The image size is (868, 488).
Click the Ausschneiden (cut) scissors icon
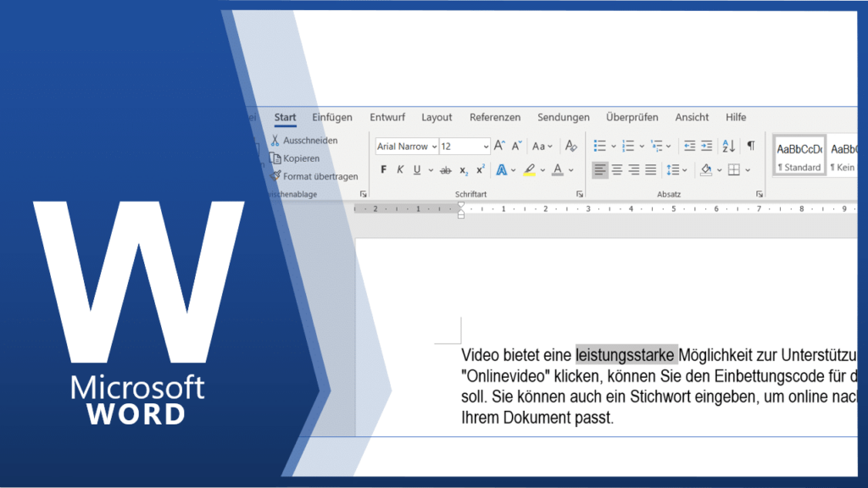[275, 141]
